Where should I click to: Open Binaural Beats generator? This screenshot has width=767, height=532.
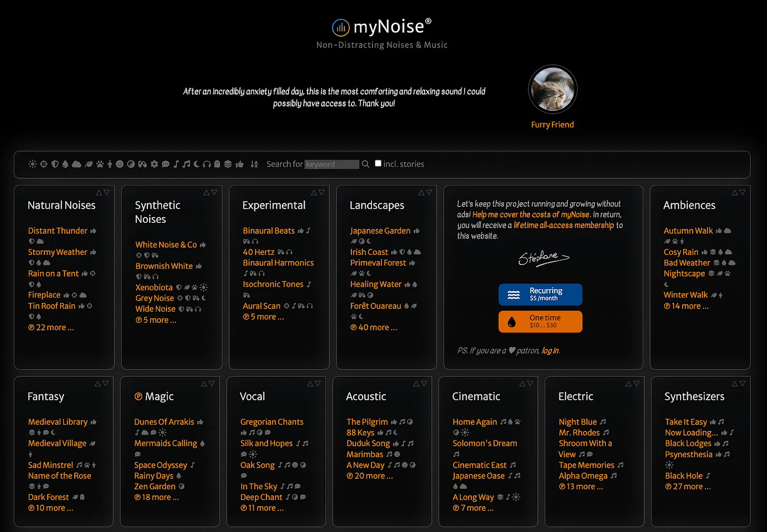[x=269, y=231]
